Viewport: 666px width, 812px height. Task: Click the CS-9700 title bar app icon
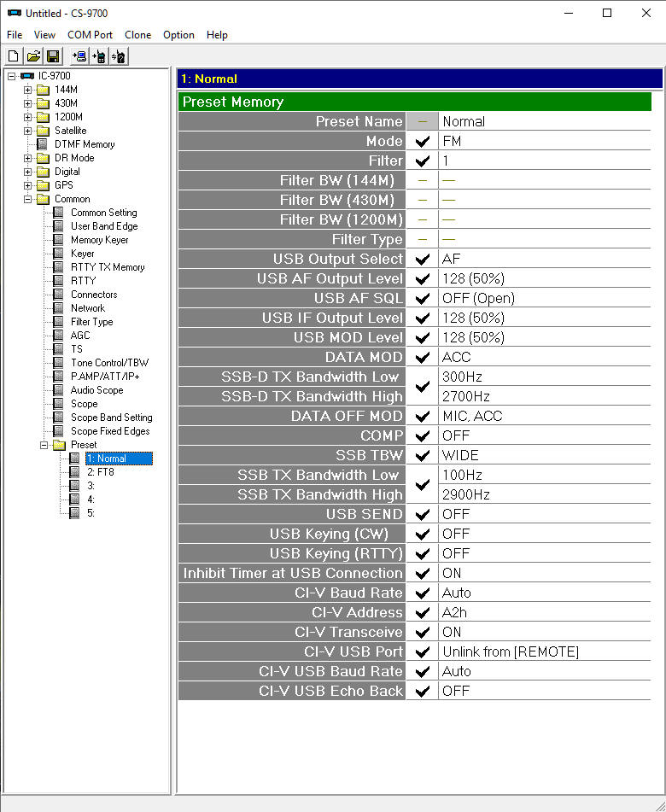(14, 13)
